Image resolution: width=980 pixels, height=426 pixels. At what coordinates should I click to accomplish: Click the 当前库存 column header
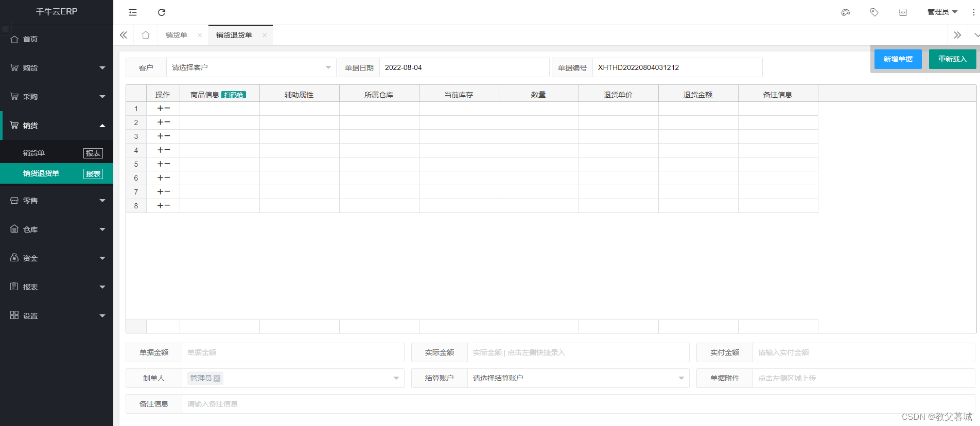click(x=459, y=95)
